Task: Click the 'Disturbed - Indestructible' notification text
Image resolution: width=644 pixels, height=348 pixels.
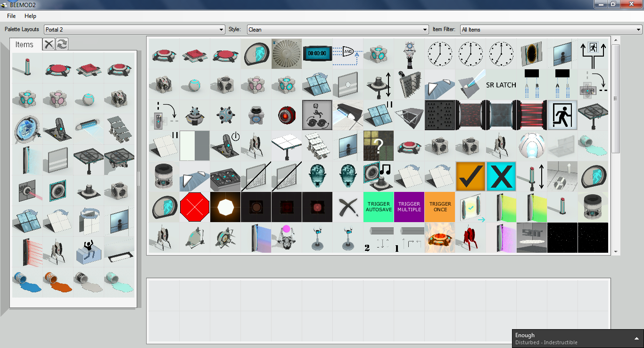Action: coord(546,342)
